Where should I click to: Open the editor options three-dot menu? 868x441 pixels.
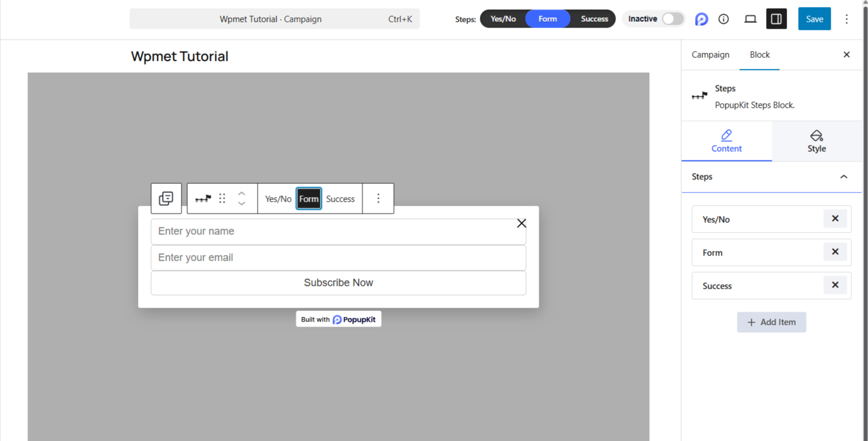pyautogui.click(x=846, y=18)
